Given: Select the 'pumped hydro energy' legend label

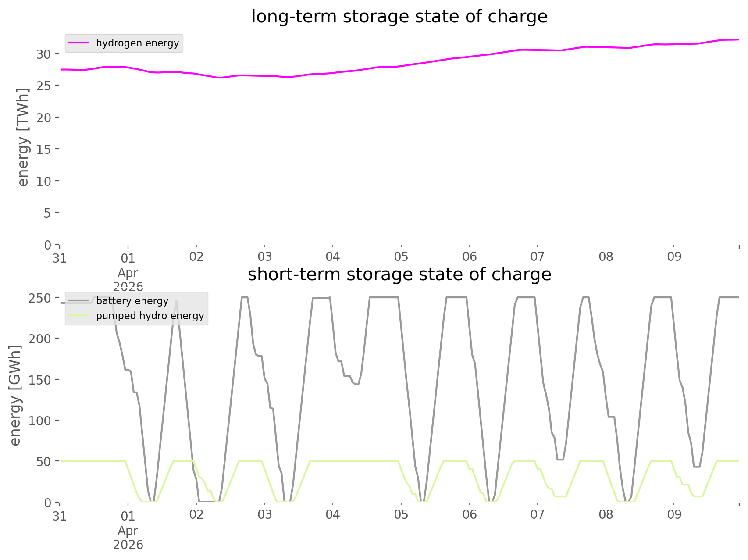Looking at the screenshot, I should pos(150,316).
